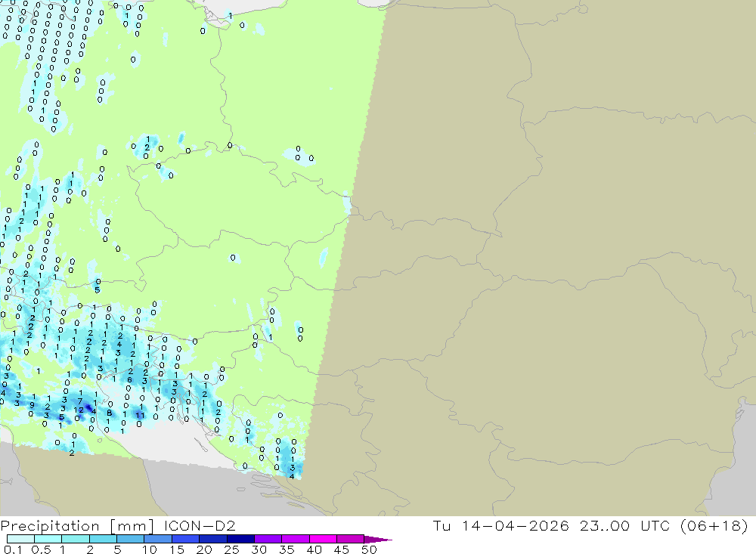Click the legend's over-50 arrow tip
This screenshot has width=756, height=554.
pos(379,540)
